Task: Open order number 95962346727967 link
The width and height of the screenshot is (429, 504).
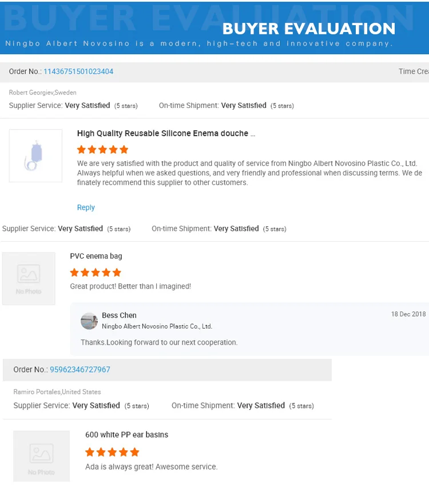Action: [80, 370]
